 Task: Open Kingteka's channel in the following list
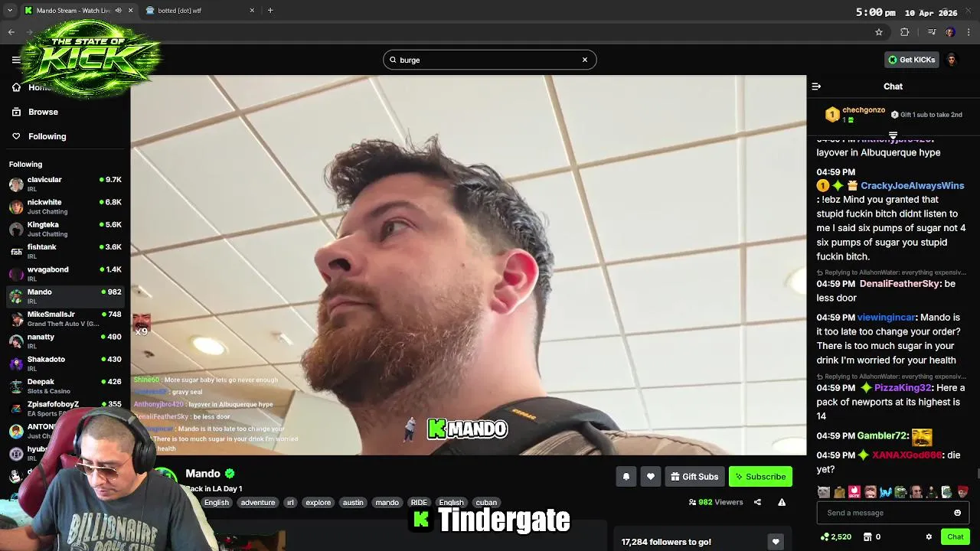click(x=65, y=229)
